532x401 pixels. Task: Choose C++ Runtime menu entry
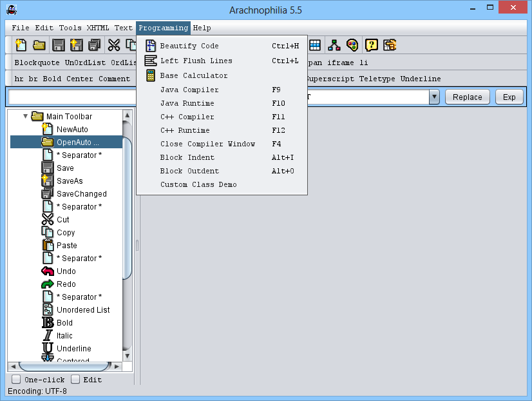pyautogui.click(x=222, y=130)
